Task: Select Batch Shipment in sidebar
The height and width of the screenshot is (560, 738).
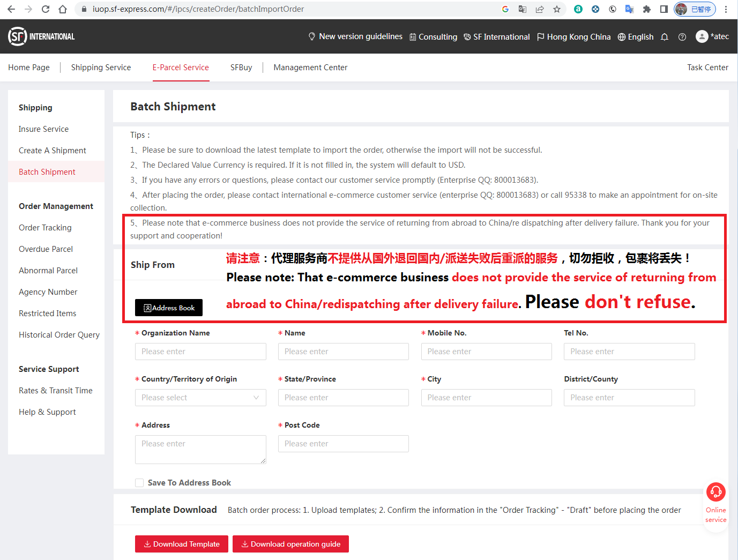Action: [x=56, y=172]
